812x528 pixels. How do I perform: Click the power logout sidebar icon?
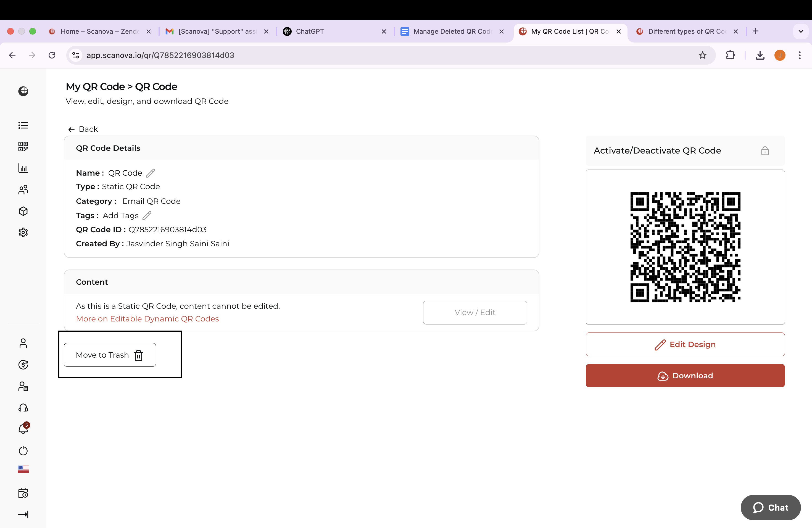click(x=23, y=451)
